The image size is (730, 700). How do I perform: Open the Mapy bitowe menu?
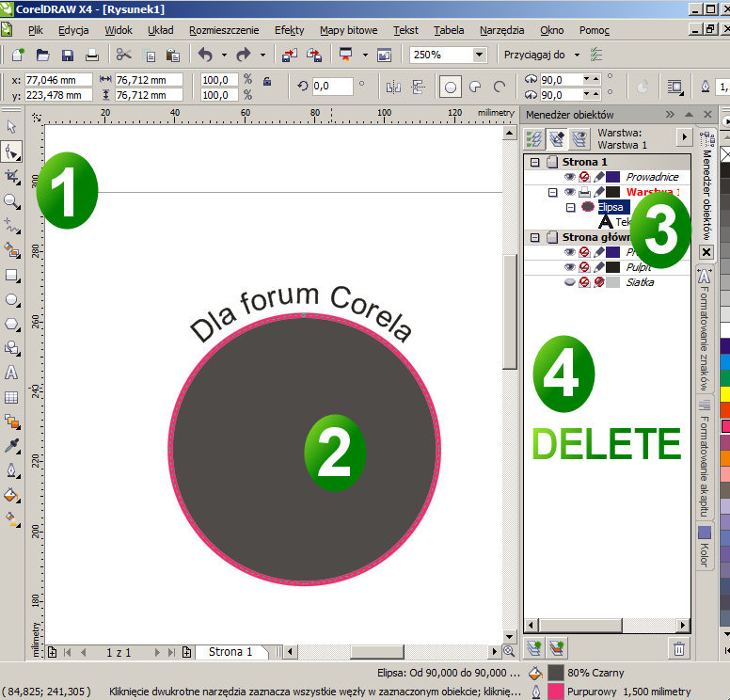(348, 30)
